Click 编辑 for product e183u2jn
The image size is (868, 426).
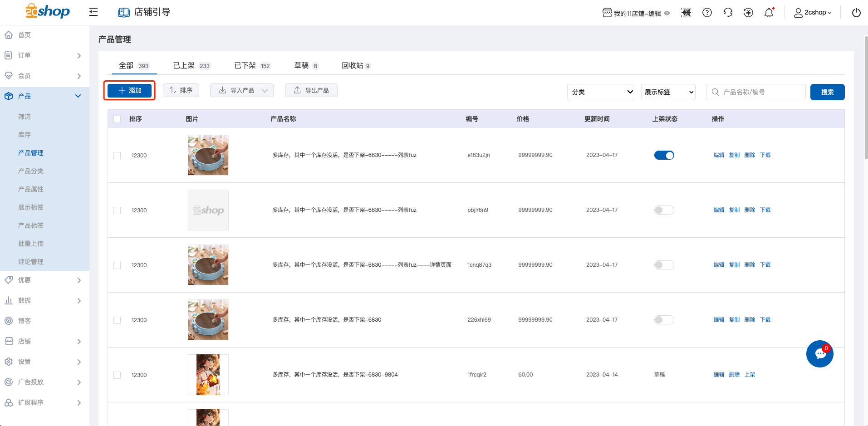click(x=719, y=155)
